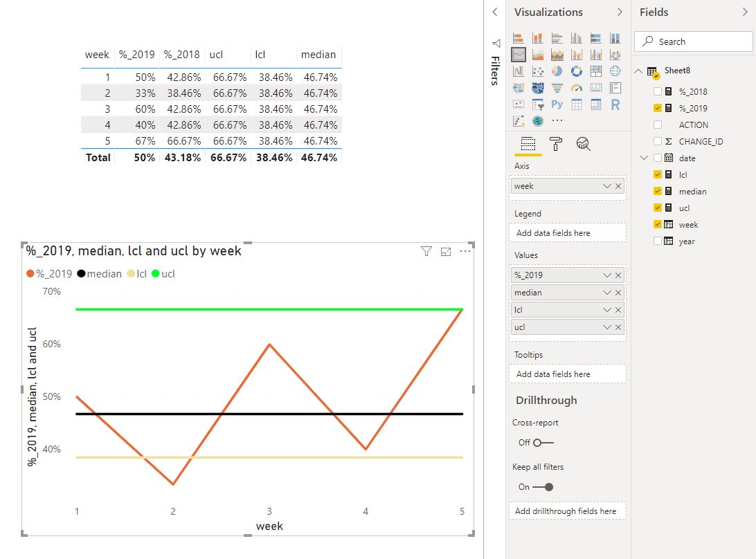Choose the KPI visual

click(519, 104)
